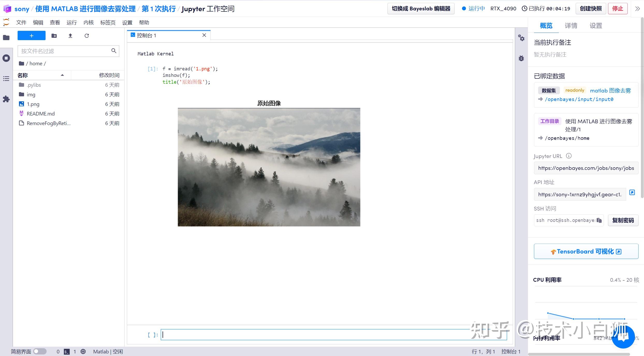The height and width of the screenshot is (356, 644).
Task: Open the running terminals and kernels panel
Action: click(6, 58)
